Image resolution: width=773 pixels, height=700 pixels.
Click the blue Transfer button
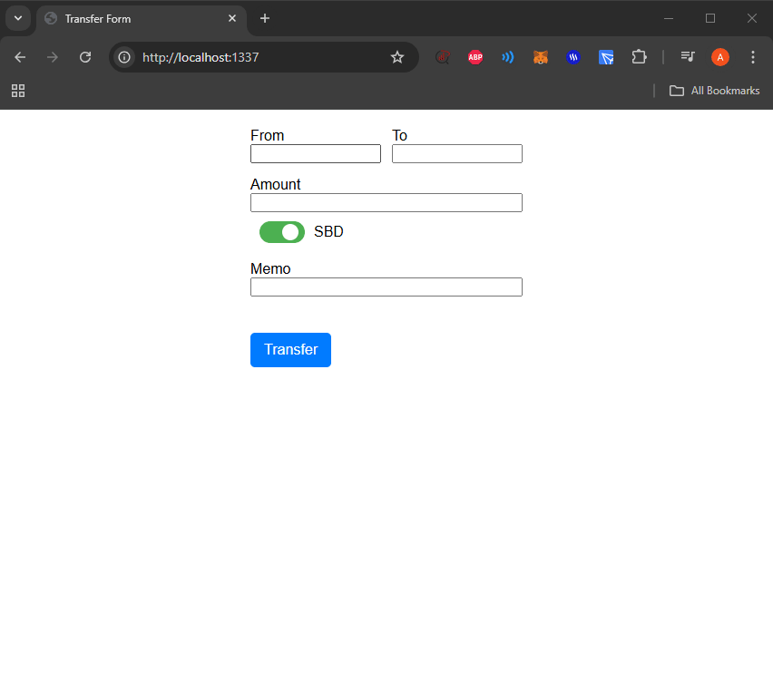point(291,350)
